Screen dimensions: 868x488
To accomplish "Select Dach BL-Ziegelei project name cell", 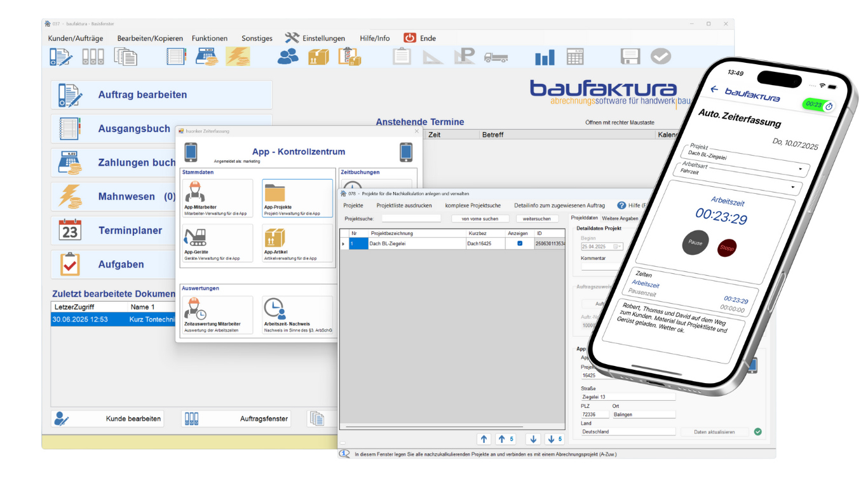I will pos(416,243).
